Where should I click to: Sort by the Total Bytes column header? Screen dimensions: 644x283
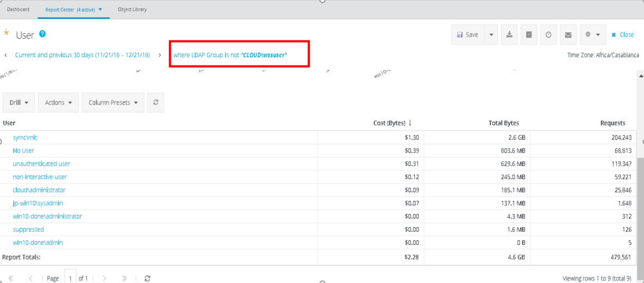click(503, 123)
